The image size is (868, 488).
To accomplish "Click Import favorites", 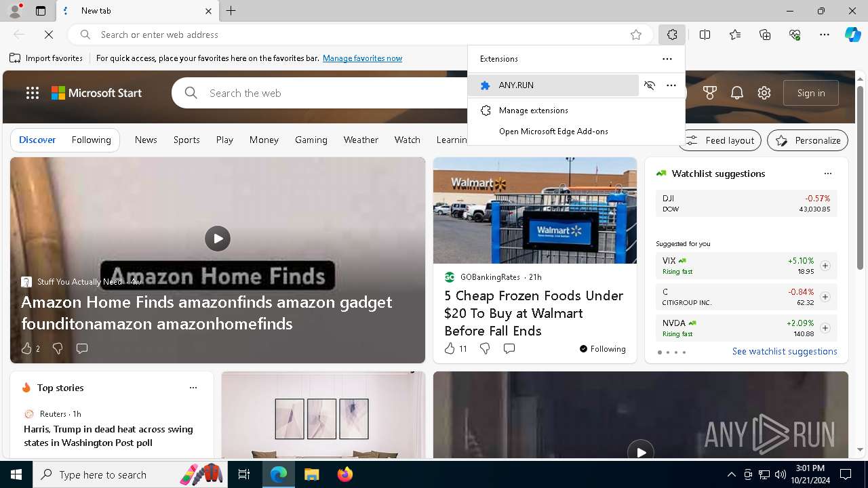I will tap(46, 58).
